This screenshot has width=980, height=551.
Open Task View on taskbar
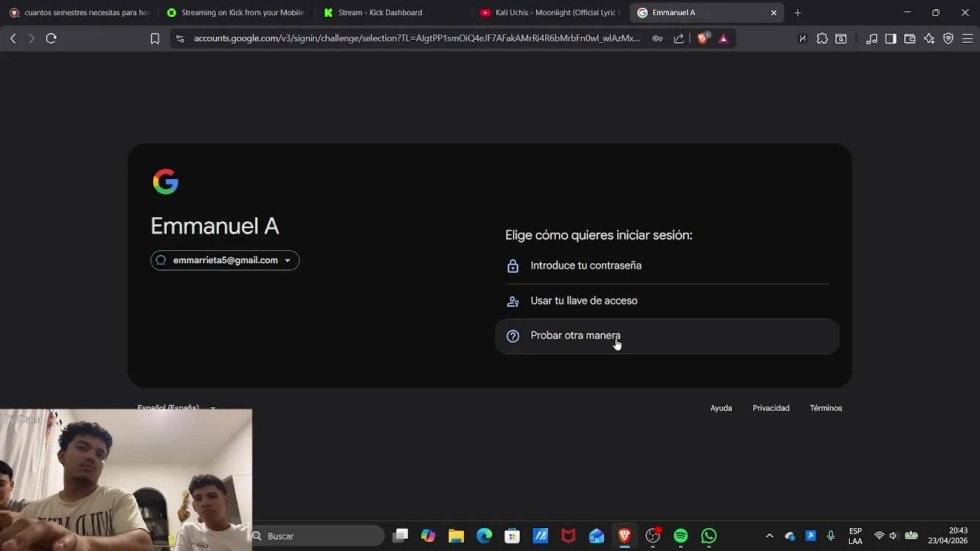coord(400,536)
